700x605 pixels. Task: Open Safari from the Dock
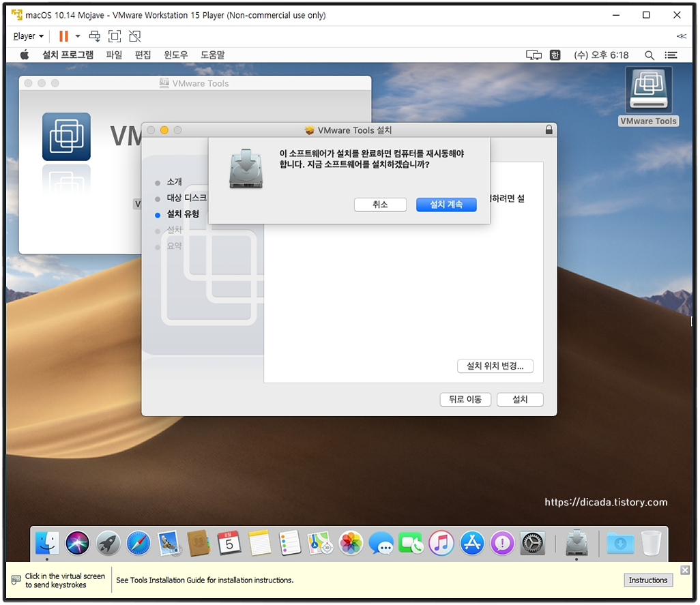(138, 543)
